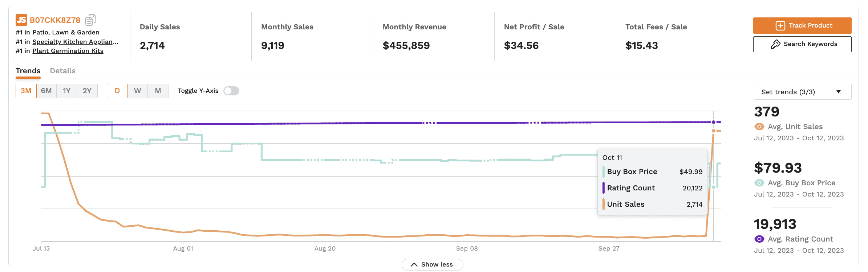Switch to the 2Y time range
Viewport: 868px width, 272px height.
(87, 91)
